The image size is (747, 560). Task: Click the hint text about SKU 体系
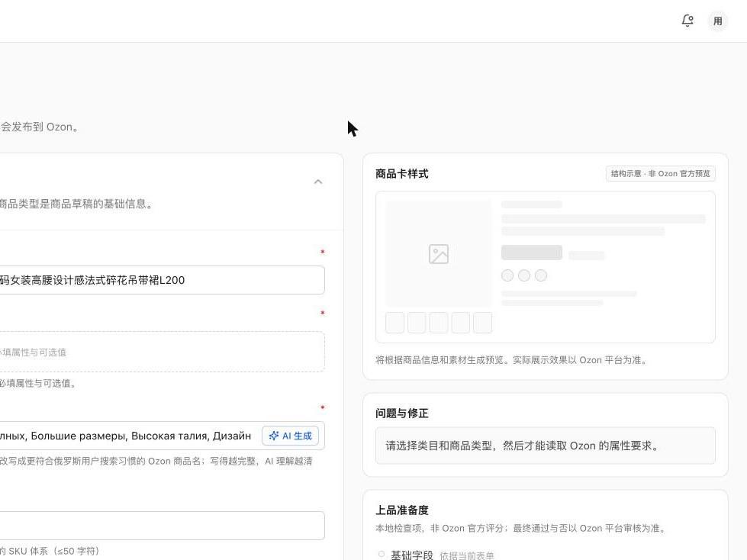coord(50,551)
